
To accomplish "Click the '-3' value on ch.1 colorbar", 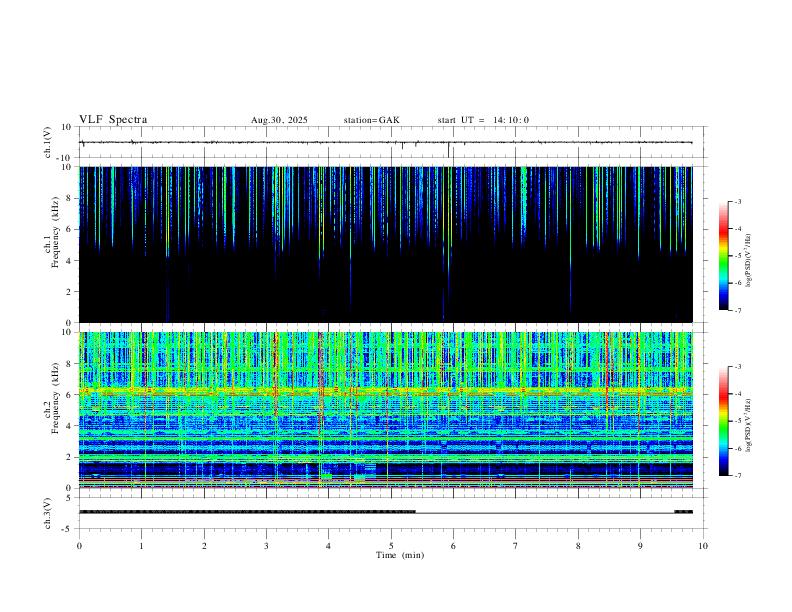I will point(737,201).
